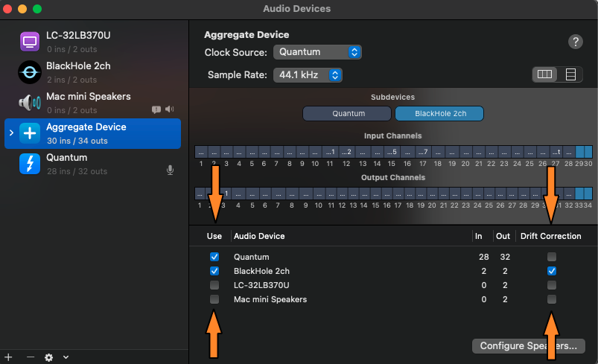Switch to the stacked list layout view

[570, 74]
